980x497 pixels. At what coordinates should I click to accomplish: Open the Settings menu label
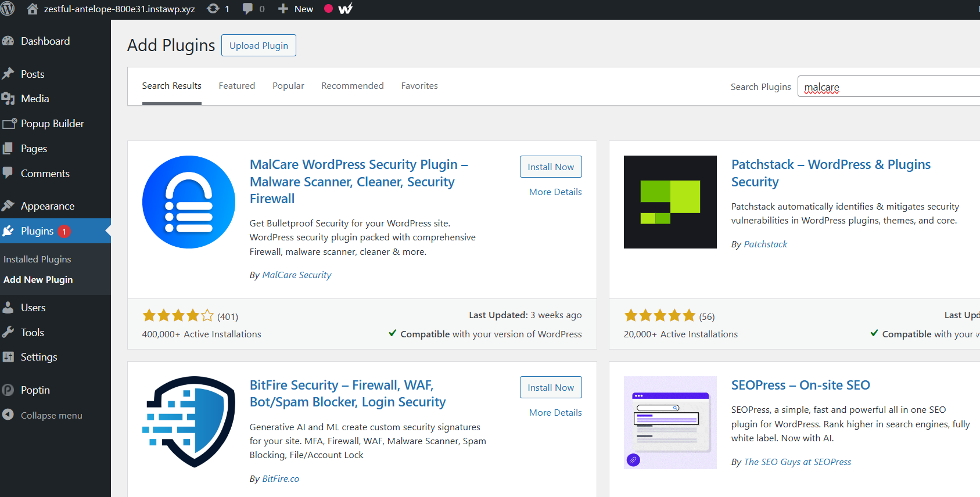(39, 357)
